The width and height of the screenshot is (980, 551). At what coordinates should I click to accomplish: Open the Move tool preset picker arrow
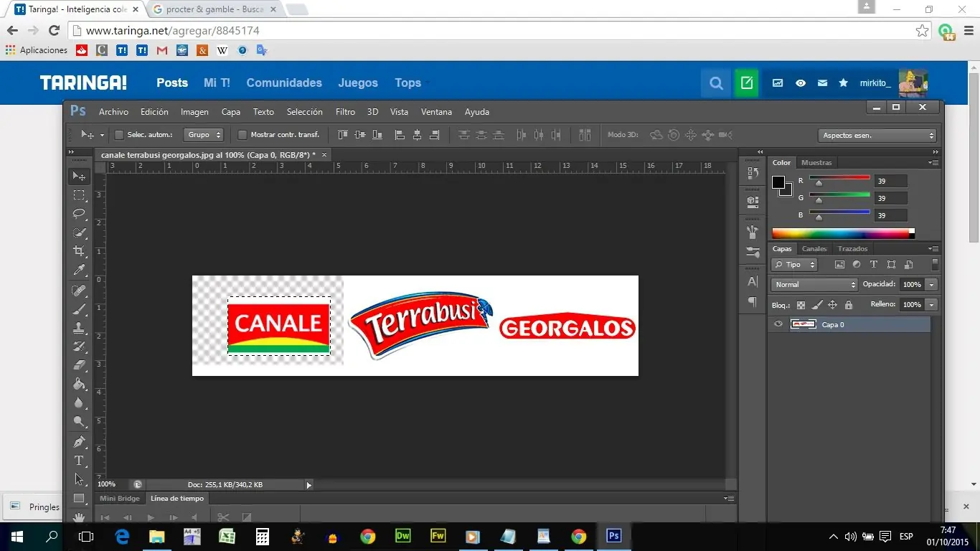click(x=102, y=135)
